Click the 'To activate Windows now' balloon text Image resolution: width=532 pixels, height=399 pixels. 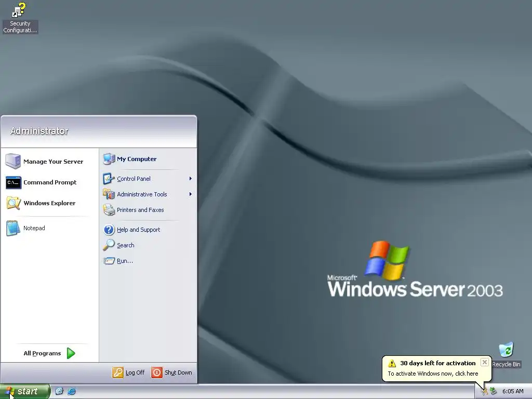[x=433, y=374]
